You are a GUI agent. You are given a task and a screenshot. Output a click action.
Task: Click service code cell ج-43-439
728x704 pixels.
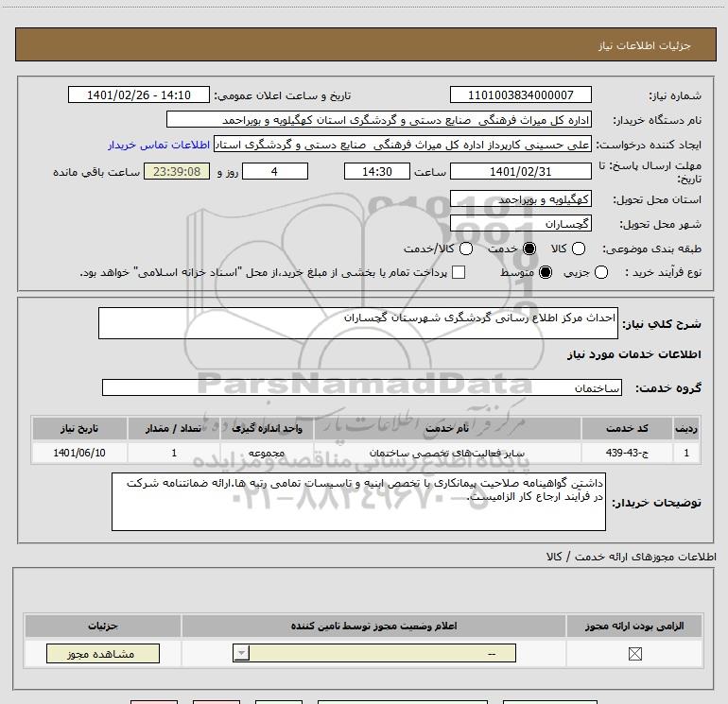627,453
